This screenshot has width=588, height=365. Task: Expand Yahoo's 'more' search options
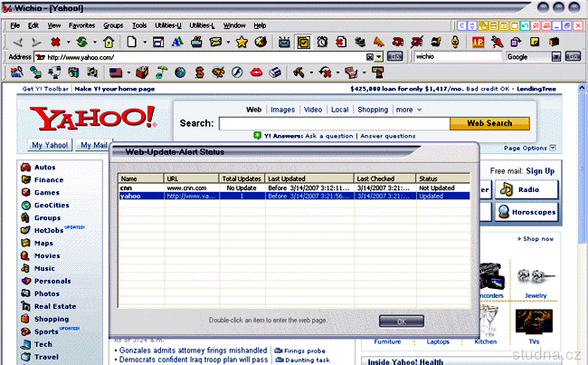pyautogui.click(x=408, y=110)
